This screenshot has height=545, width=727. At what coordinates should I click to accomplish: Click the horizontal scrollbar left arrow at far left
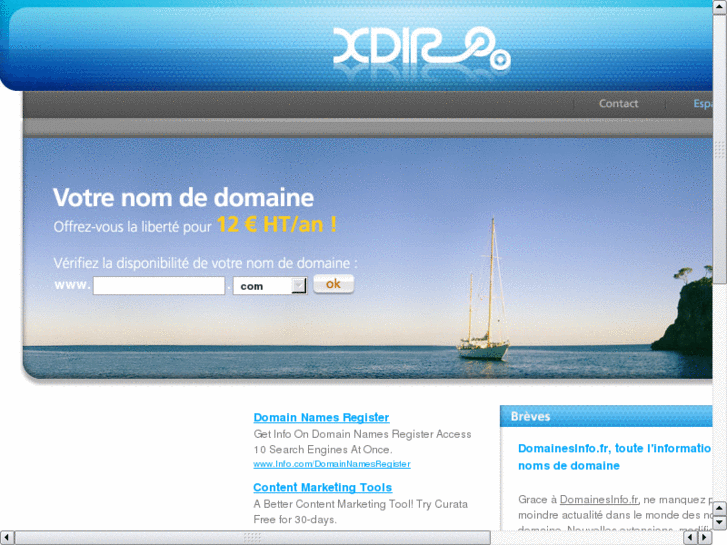tap(7, 537)
